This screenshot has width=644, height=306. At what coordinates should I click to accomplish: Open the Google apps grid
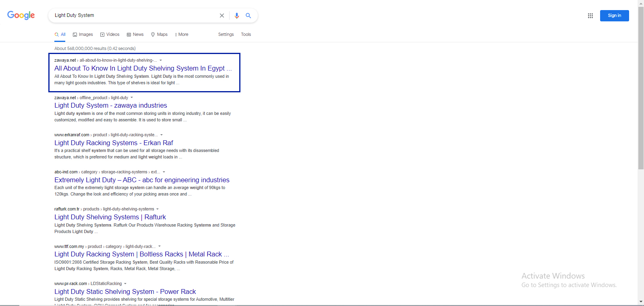click(590, 16)
